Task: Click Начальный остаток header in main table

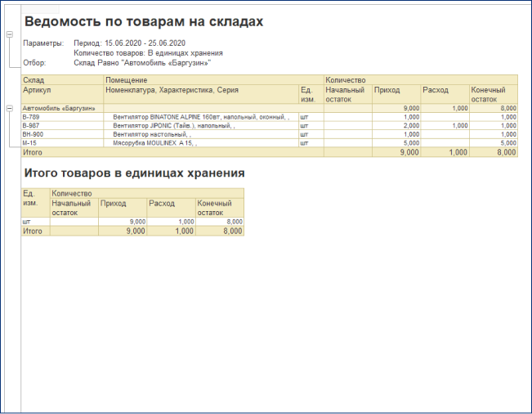Action: point(348,94)
